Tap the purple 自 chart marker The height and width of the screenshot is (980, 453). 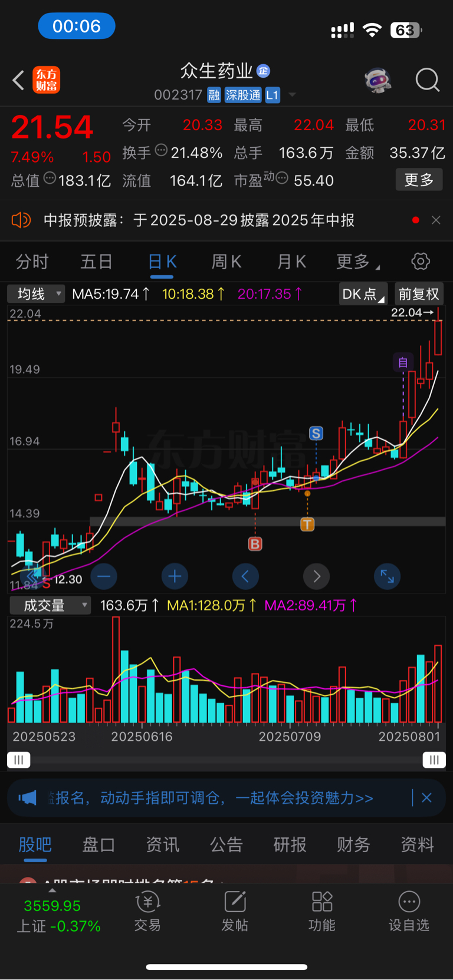[403, 362]
